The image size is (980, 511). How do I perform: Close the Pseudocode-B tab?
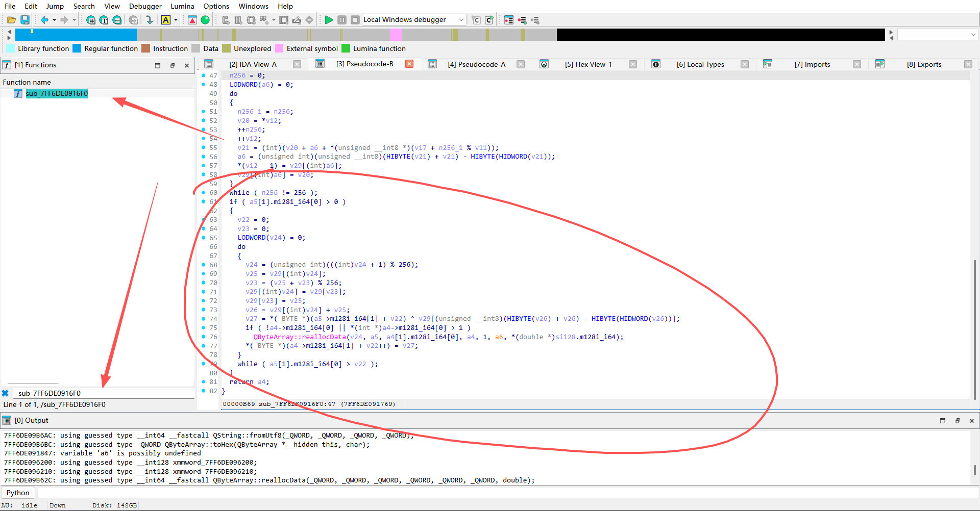tap(409, 64)
